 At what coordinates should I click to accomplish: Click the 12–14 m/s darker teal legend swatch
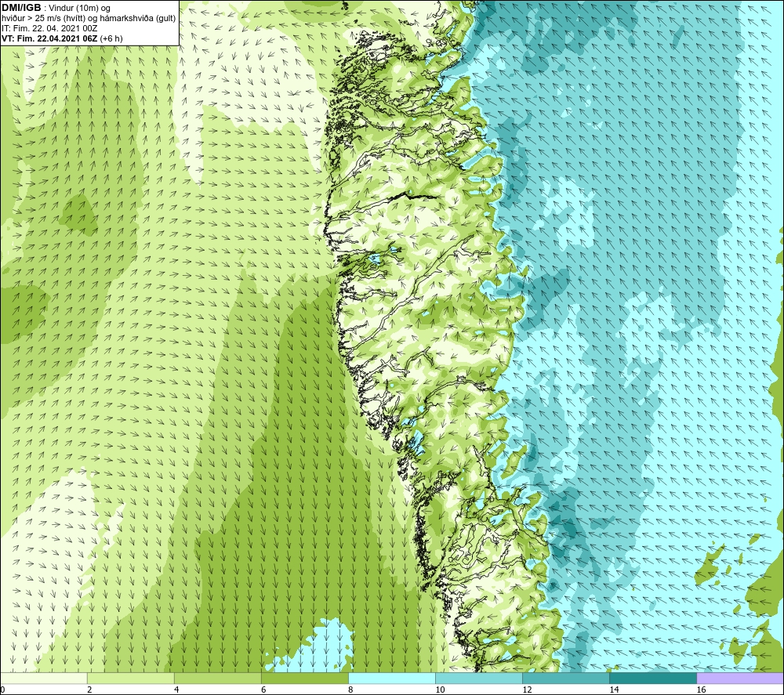[566, 678]
